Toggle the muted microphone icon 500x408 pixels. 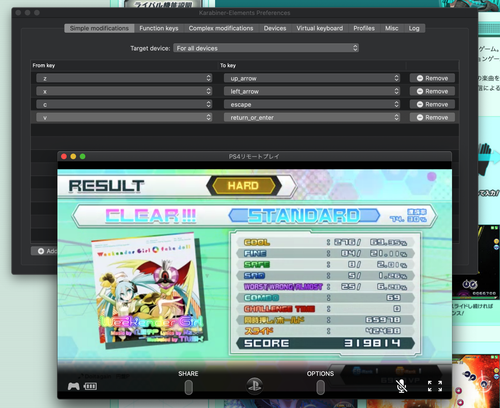(x=402, y=386)
